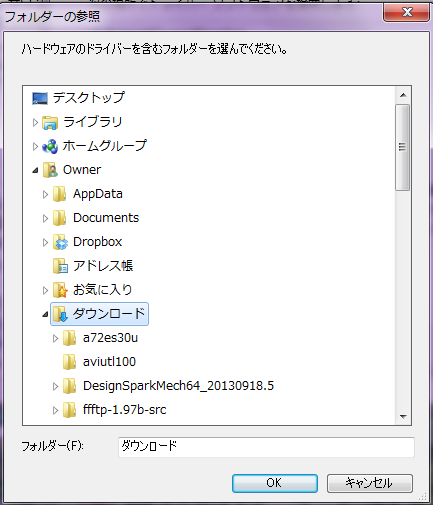Choose the ffftp-1.97b-src folder

(124, 410)
